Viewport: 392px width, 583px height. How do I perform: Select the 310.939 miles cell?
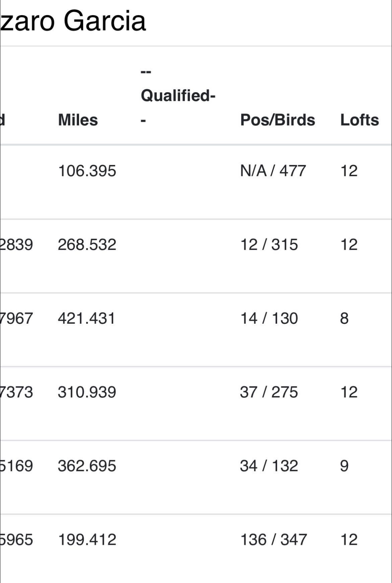point(87,392)
